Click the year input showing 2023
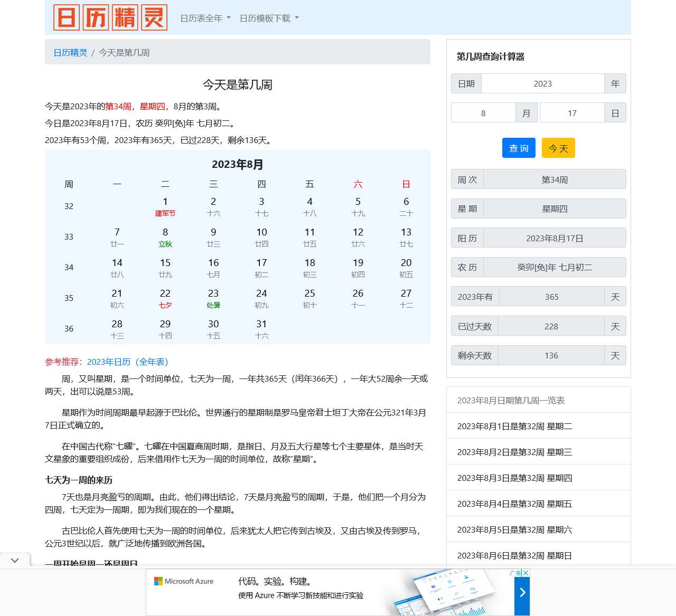The width and height of the screenshot is (676, 616). coord(542,83)
